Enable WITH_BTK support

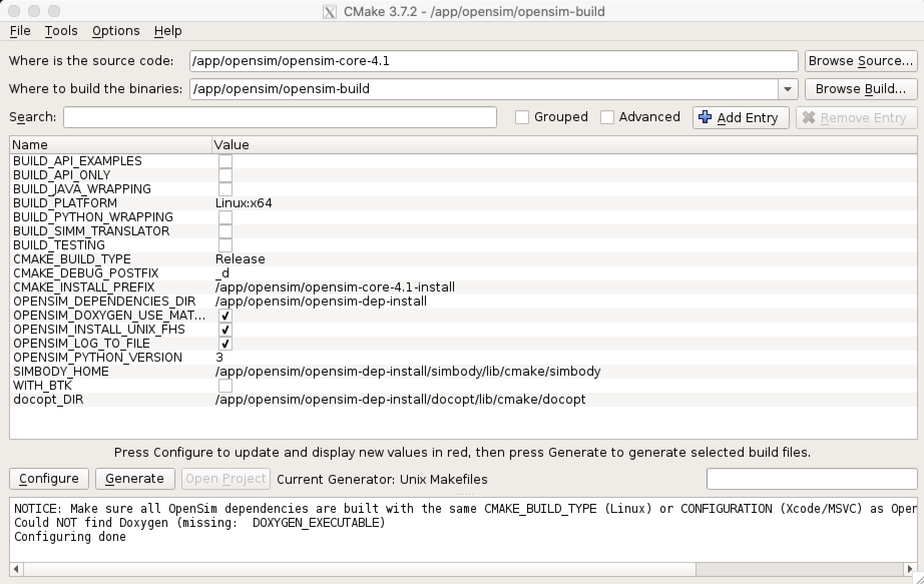225,385
